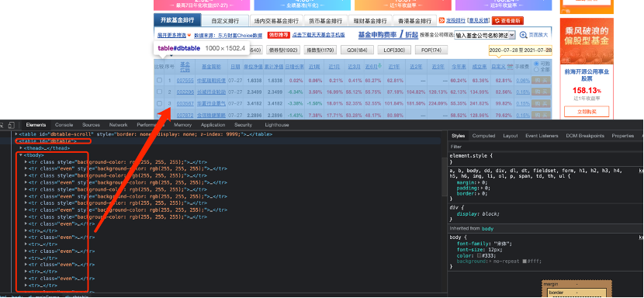Toggle the device toolbar icon in DevTools

12,125
